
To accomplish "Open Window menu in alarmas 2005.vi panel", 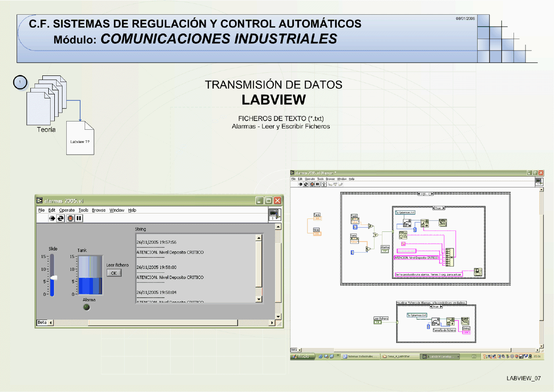I will tap(117, 210).
